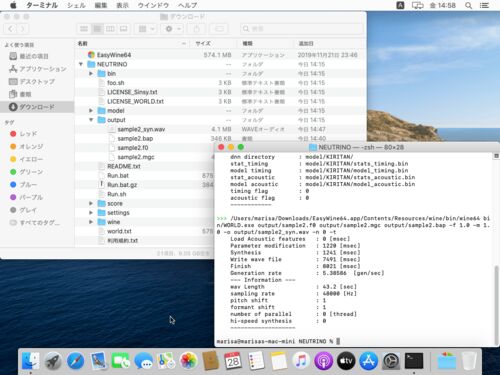Open Launchpad in the Dock
This screenshot has height=375, width=500.
53,361
